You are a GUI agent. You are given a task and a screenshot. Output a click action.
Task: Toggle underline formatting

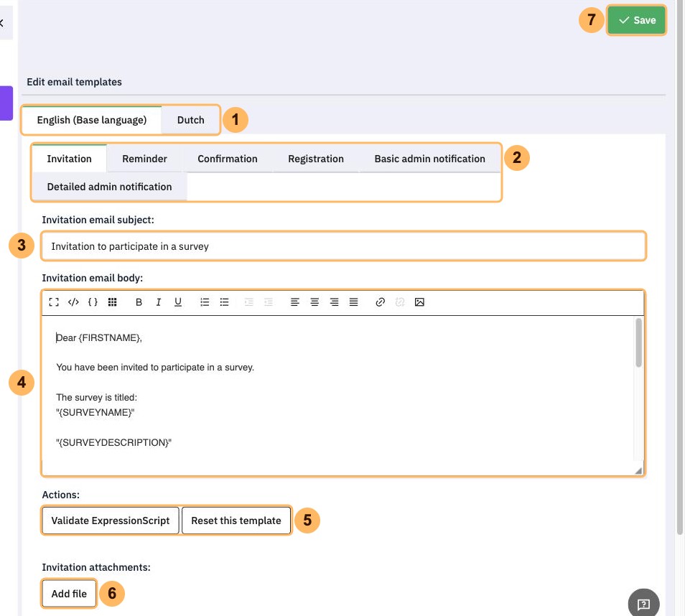click(178, 302)
